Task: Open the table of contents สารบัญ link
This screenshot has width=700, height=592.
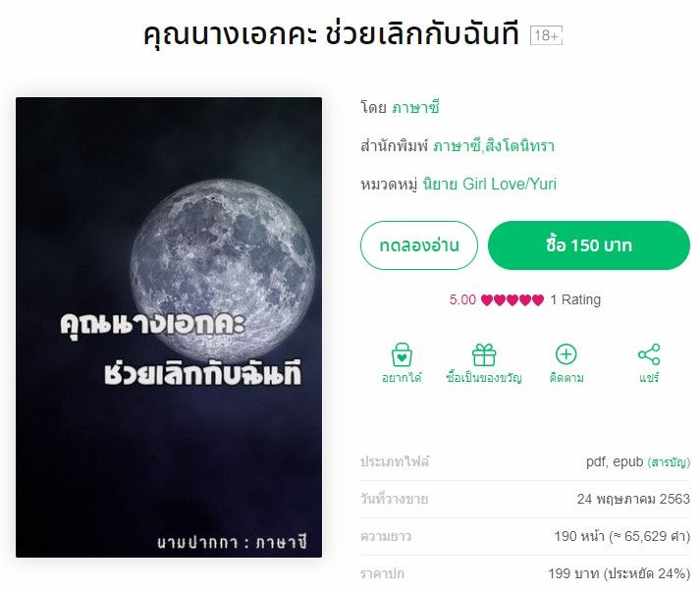Action: pos(669,462)
